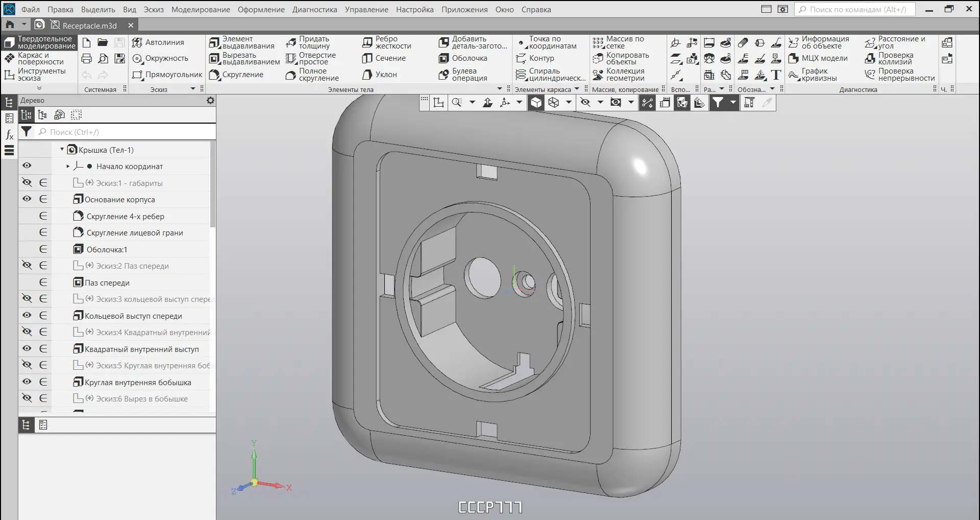The height and width of the screenshot is (520, 980).
Task: Select the Simple Hole (Отверстие простое) tool
Action: pos(311,58)
